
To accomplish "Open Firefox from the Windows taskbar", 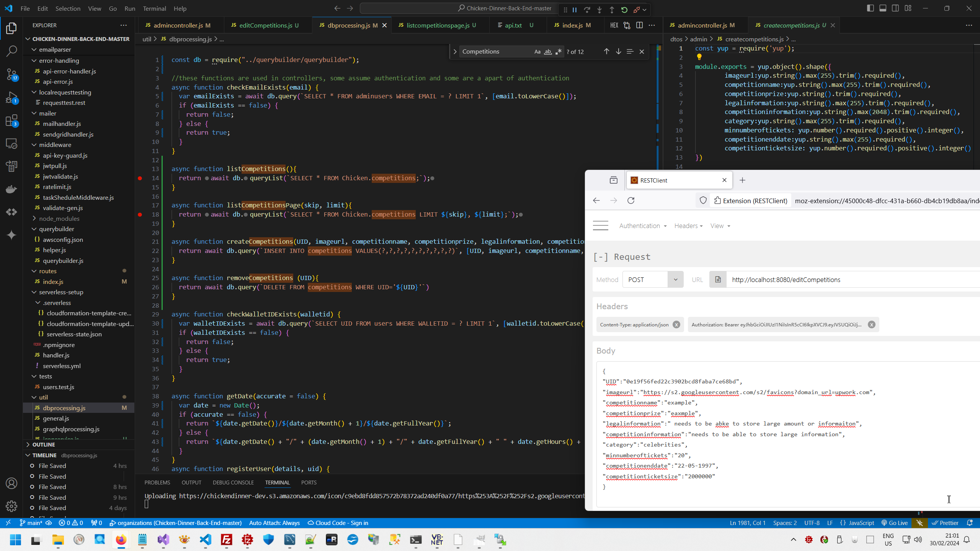I will [121, 540].
